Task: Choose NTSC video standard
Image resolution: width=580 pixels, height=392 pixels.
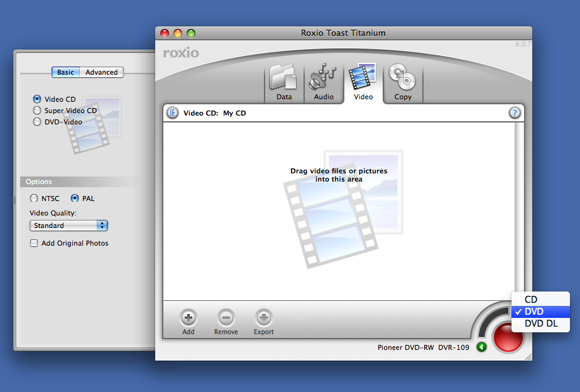Action: [x=34, y=199]
